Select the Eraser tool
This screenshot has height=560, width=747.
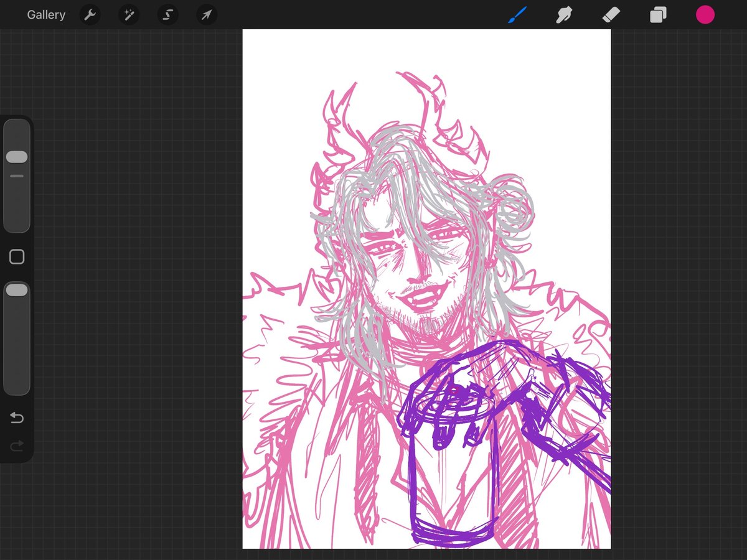click(x=611, y=15)
